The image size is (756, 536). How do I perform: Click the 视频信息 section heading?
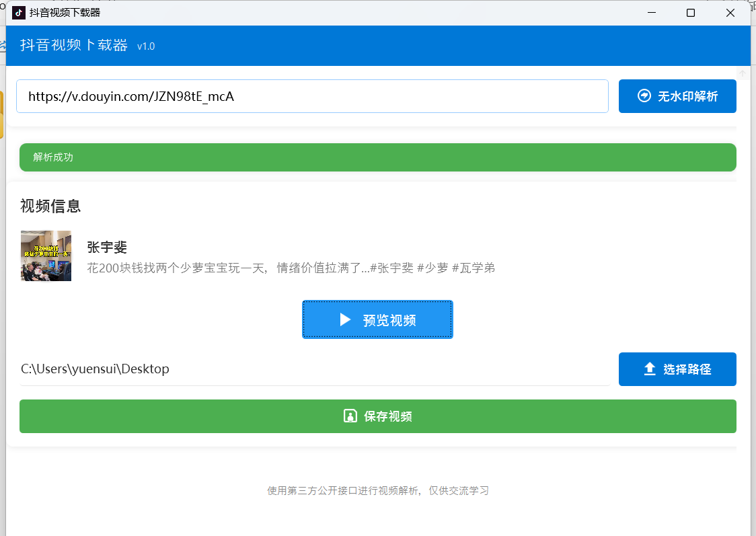tap(50, 206)
